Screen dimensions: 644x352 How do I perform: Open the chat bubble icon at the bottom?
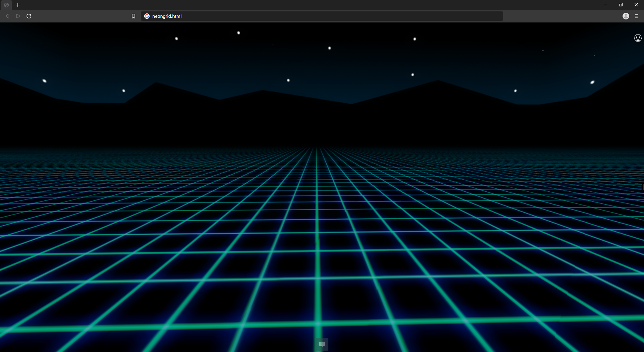pos(322,344)
